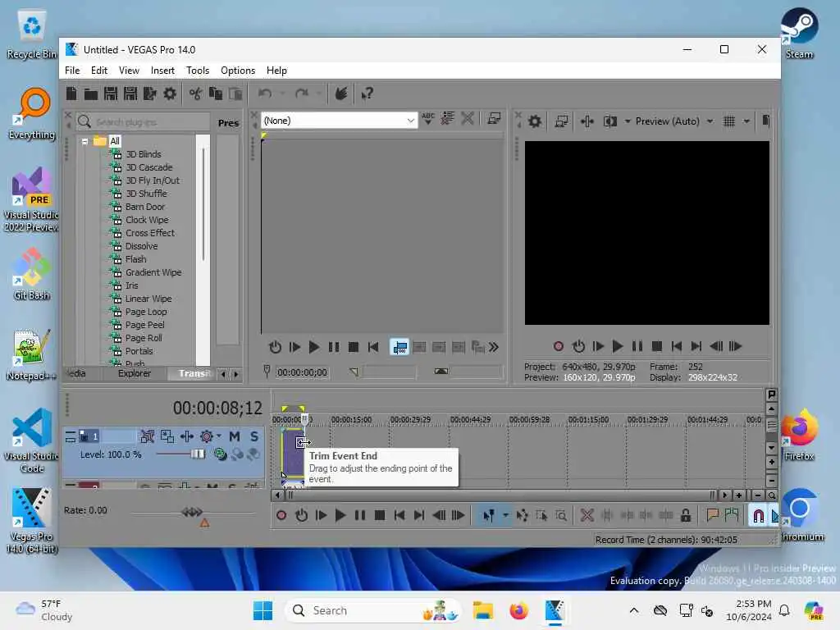Open the Tools menu
This screenshot has height=630, width=840.
pos(198,71)
